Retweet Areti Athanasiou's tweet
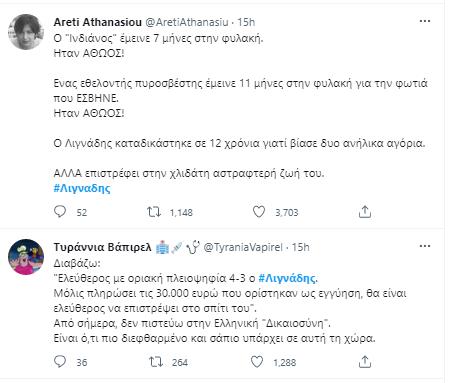This screenshot has width=454, height=383. (154, 212)
